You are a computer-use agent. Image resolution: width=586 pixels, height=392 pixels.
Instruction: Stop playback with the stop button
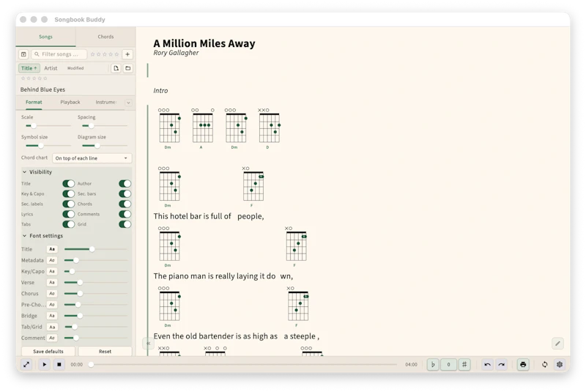click(59, 364)
